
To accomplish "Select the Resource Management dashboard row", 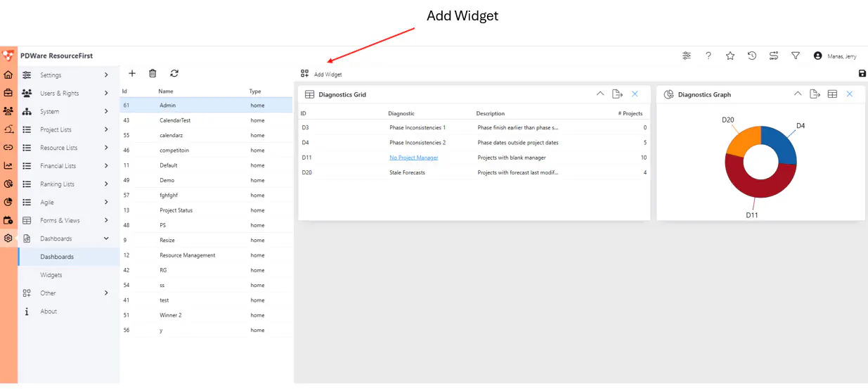I will (206, 255).
